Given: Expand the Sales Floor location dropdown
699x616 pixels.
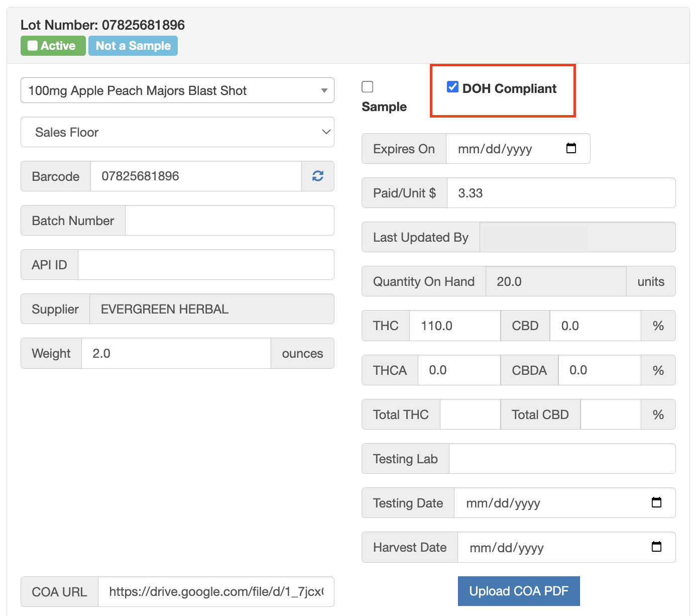Looking at the screenshot, I should pyautogui.click(x=177, y=132).
